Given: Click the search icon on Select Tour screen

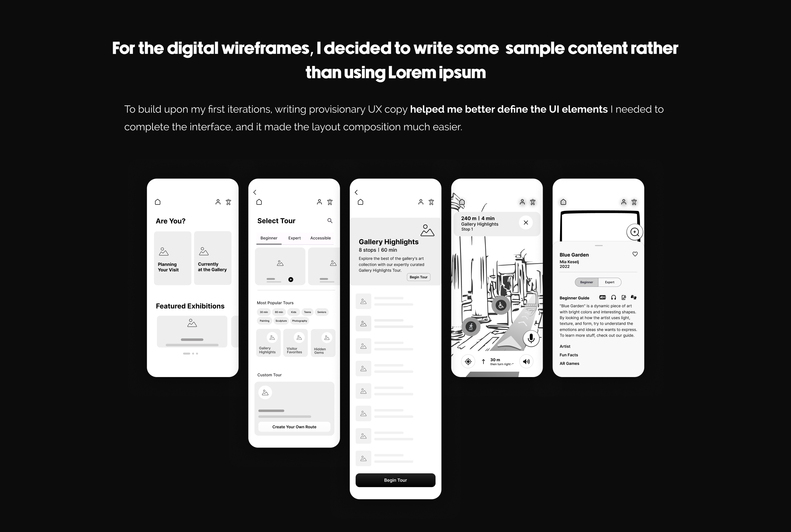Looking at the screenshot, I should tap(331, 220).
